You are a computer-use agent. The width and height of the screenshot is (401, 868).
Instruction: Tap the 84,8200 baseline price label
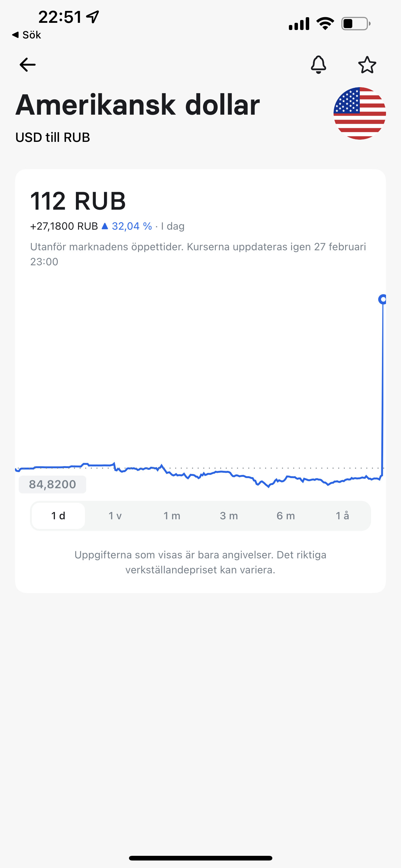pos(52,484)
